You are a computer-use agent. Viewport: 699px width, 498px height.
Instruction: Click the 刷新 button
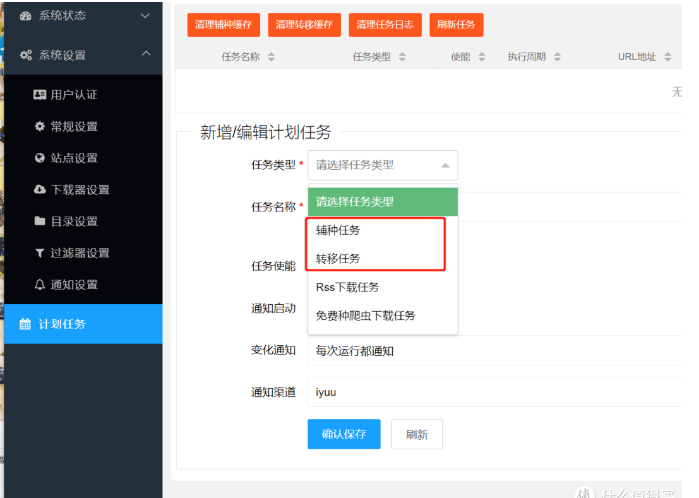(x=417, y=434)
